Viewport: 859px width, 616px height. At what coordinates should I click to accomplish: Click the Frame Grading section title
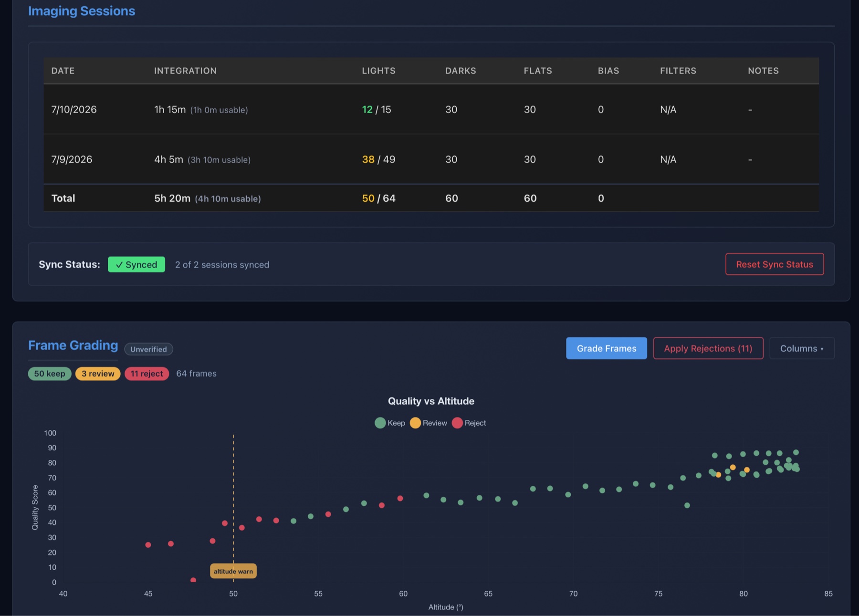point(73,345)
